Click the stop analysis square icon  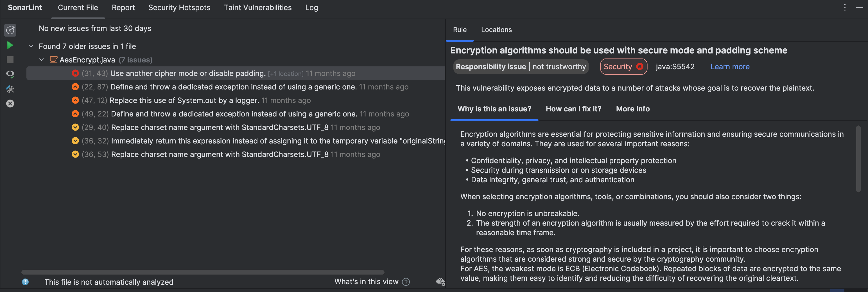click(x=10, y=60)
